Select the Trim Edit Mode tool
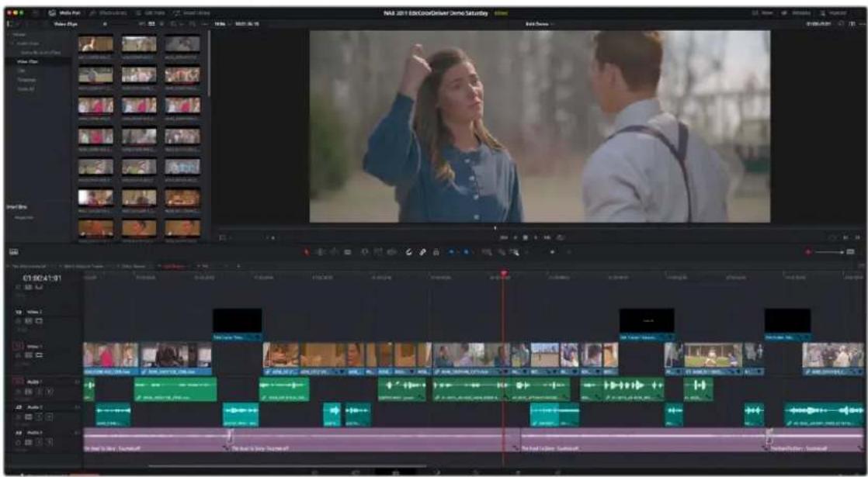 coord(319,252)
